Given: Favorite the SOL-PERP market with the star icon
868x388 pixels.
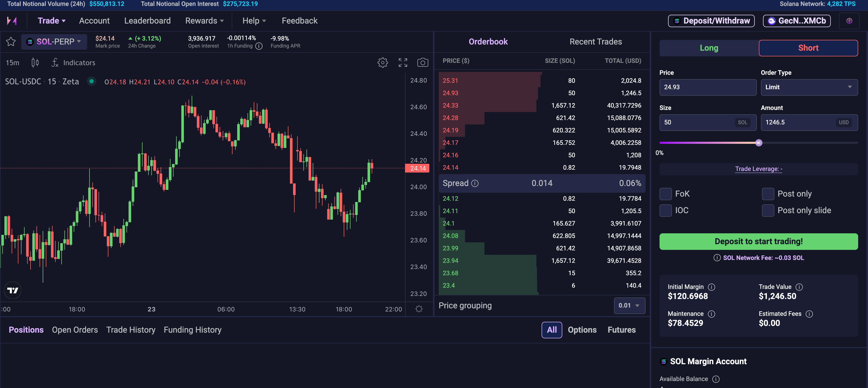Looking at the screenshot, I should tap(11, 41).
